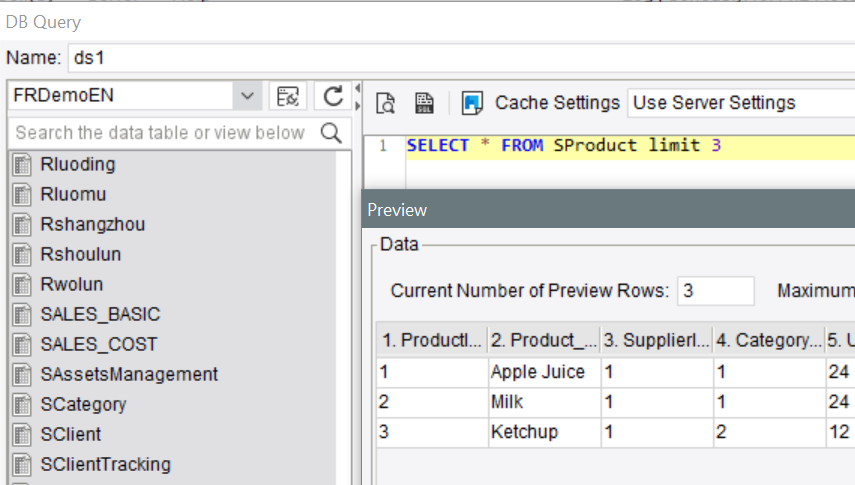
Task: Click the Apple Juice cell
Action: pyautogui.click(x=544, y=372)
